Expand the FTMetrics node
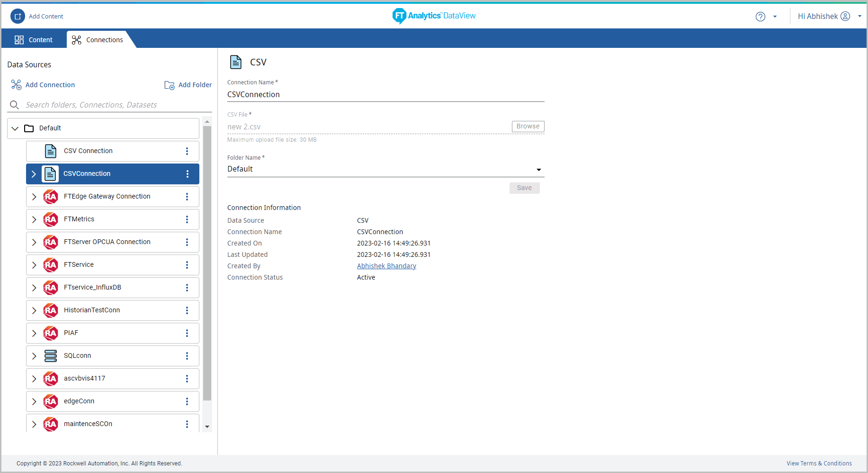 [34, 219]
